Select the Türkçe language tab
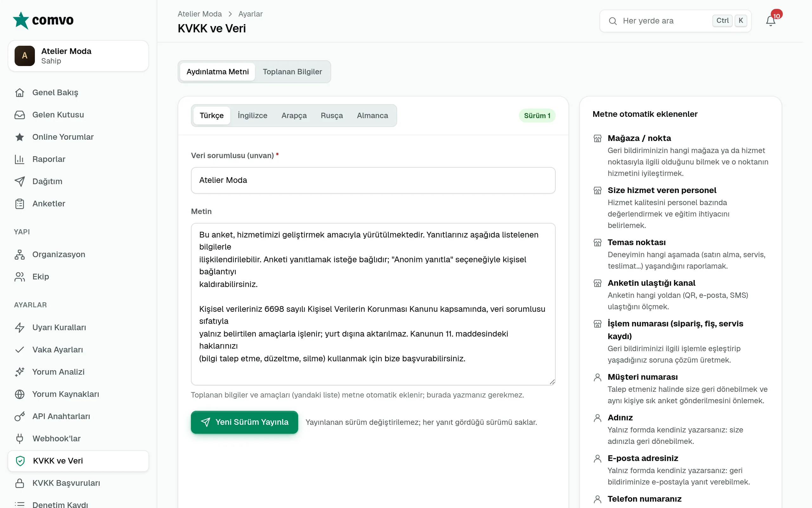812x508 pixels. tap(211, 116)
